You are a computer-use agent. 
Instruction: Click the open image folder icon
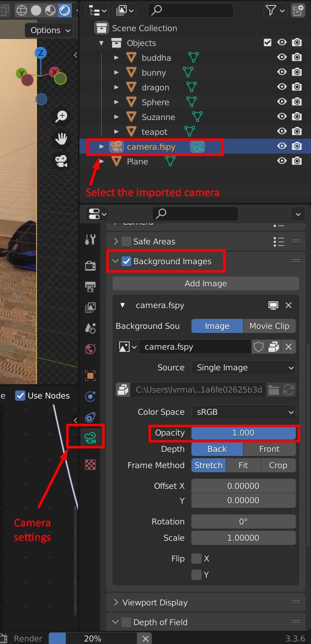(273, 389)
